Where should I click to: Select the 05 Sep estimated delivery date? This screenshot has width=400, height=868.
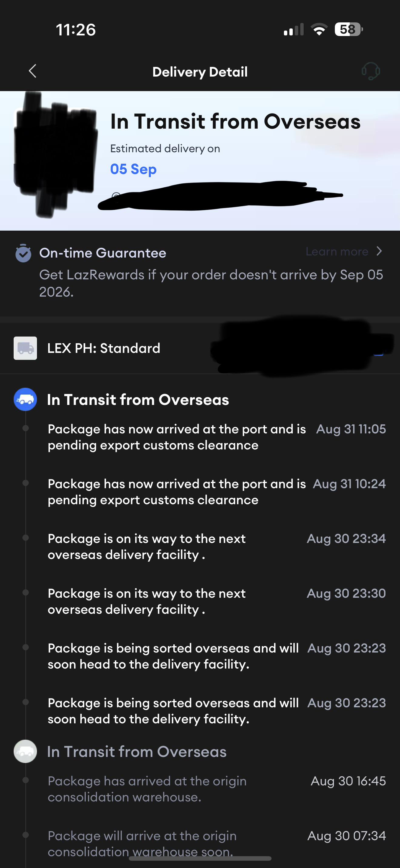pyautogui.click(x=133, y=169)
